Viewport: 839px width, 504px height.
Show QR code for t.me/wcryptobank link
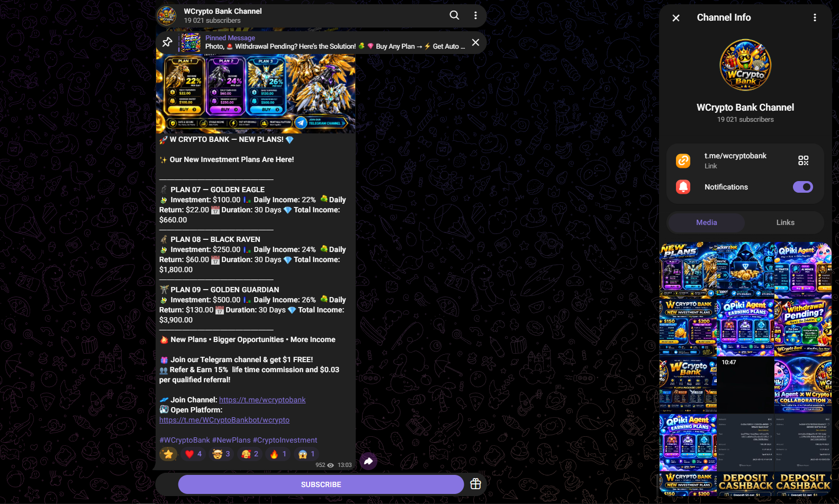pyautogui.click(x=803, y=160)
